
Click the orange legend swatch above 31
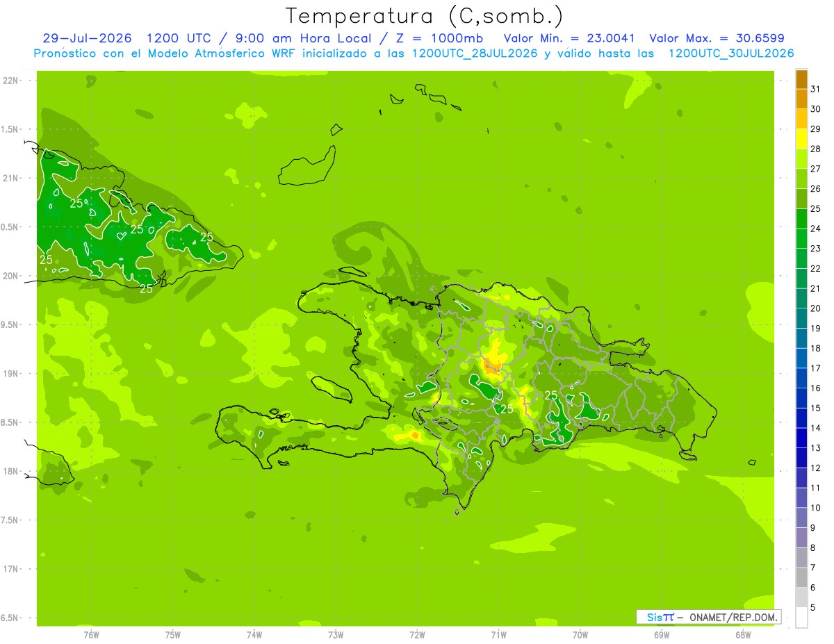tap(801, 79)
